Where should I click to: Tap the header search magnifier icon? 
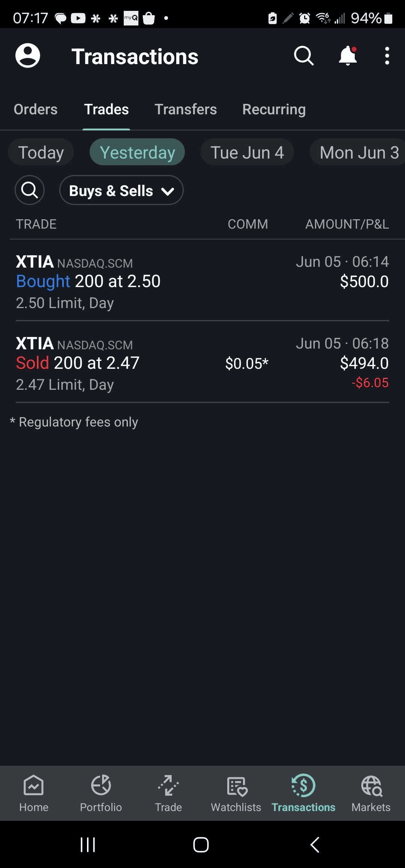[x=303, y=56]
